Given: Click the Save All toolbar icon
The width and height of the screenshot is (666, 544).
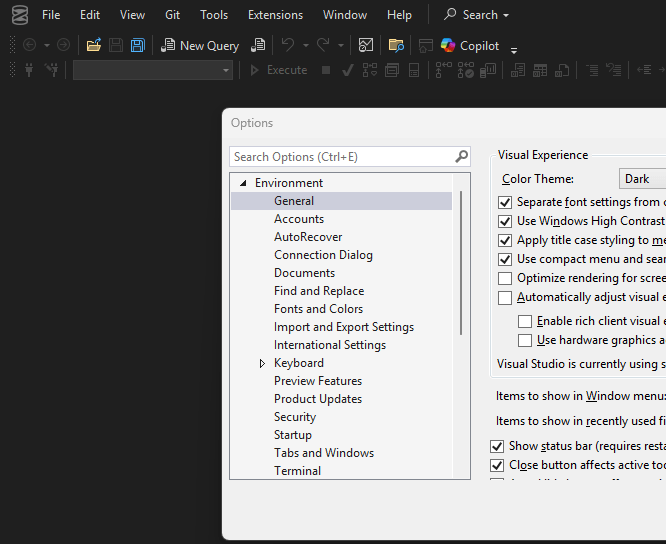Looking at the screenshot, I should tap(137, 45).
